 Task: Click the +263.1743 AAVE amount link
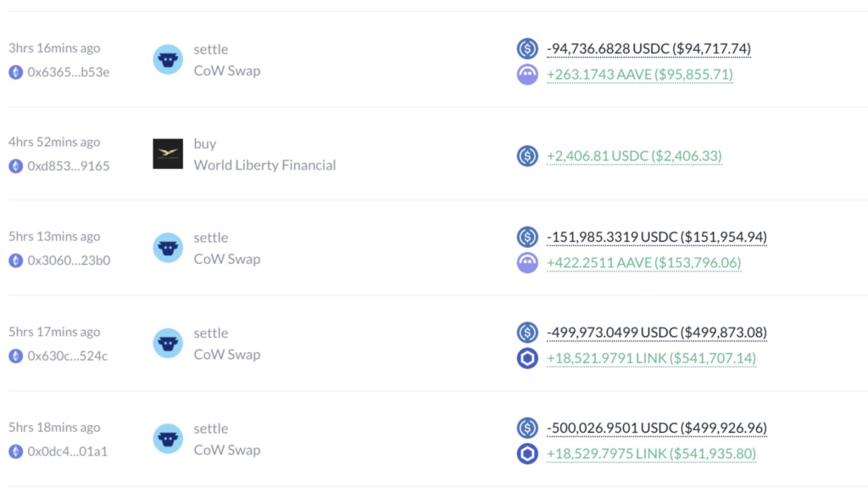639,75
